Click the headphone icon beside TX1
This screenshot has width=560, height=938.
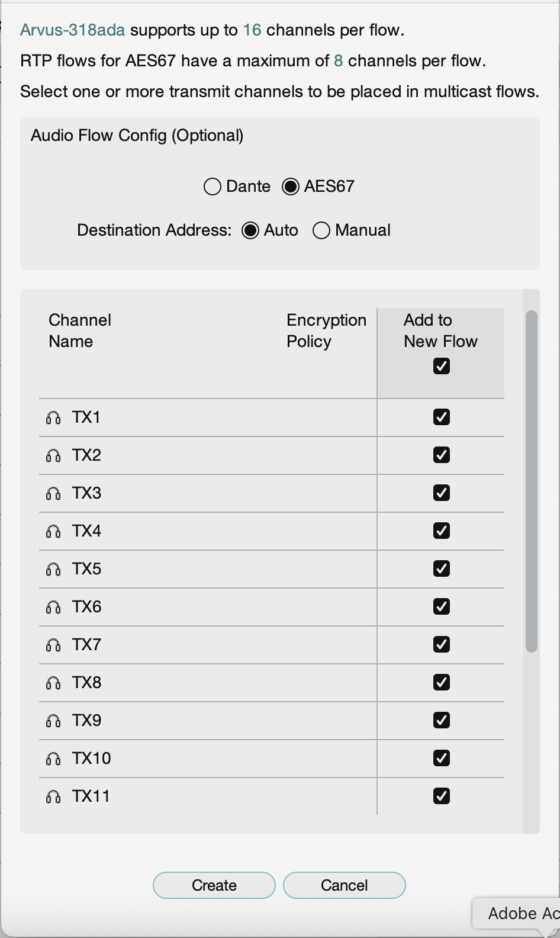(53, 418)
